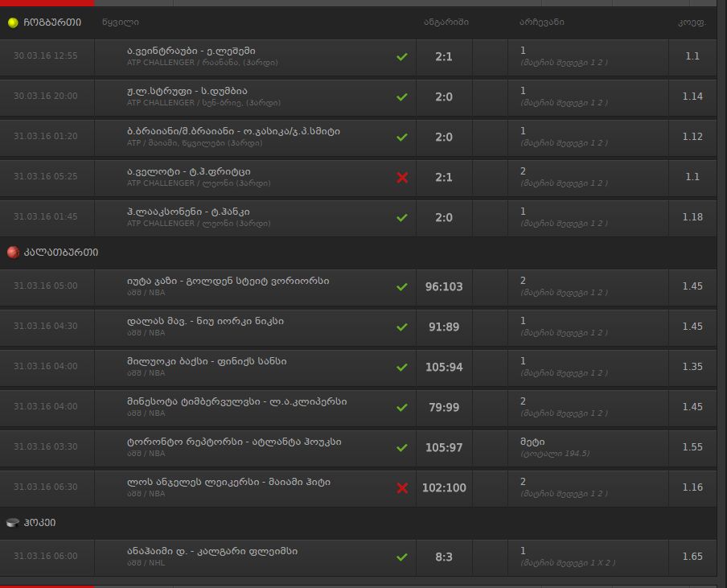Click the odds value 1.18
This screenshot has height=588, width=727.
pos(692,217)
